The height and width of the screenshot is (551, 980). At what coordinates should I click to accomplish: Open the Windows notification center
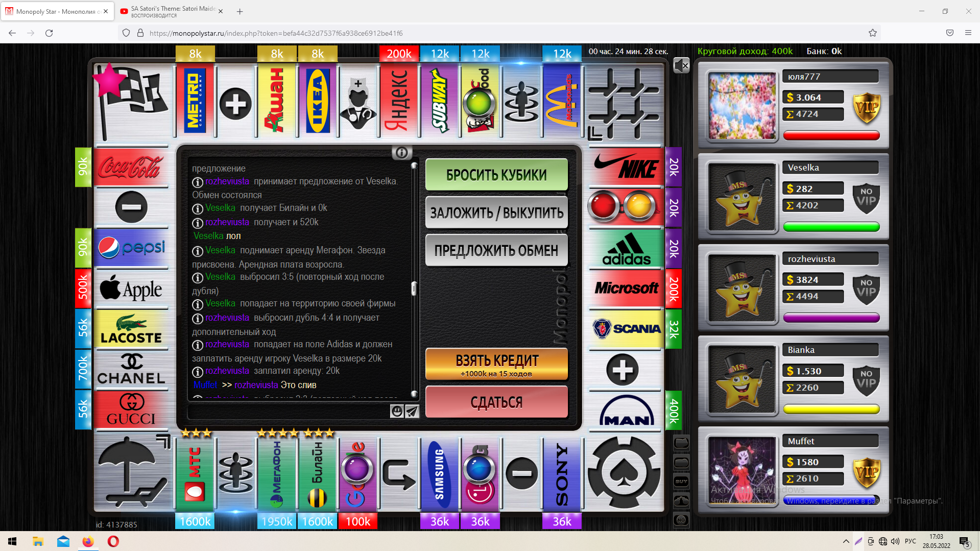click(965, 541)
